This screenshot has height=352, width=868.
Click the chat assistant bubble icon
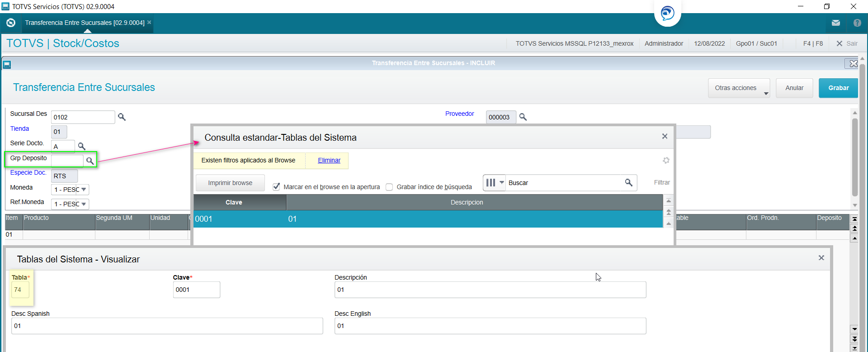[x=667, y=13]
